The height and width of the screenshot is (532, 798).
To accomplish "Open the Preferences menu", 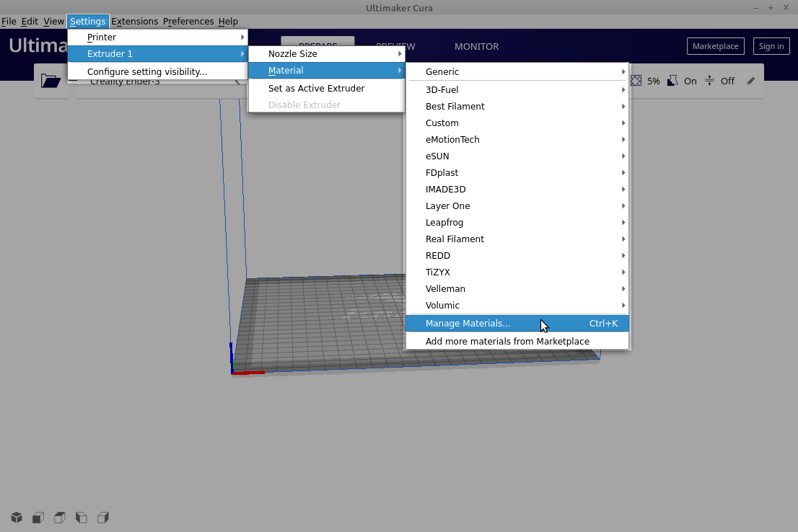I will point(188,22).
